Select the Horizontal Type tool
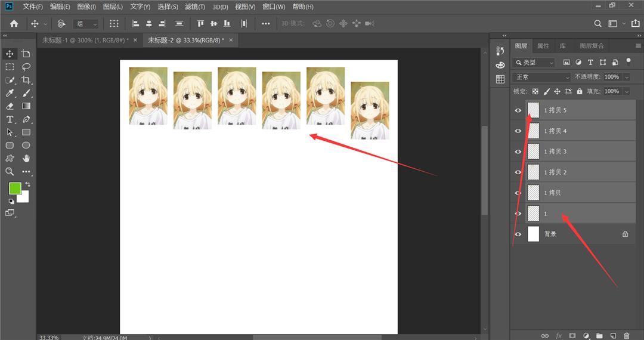This screenshot has height=340, width=644. tap(10, 119)
